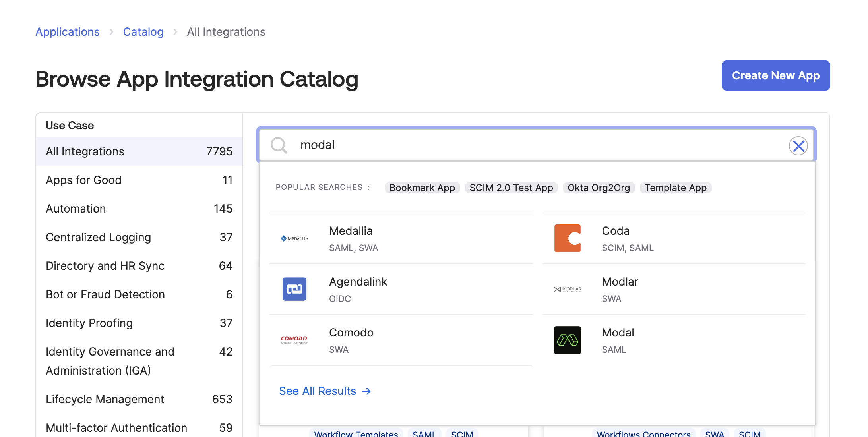Select Bookmark App popular search
868x437 pixels.
tap(422, 188)
